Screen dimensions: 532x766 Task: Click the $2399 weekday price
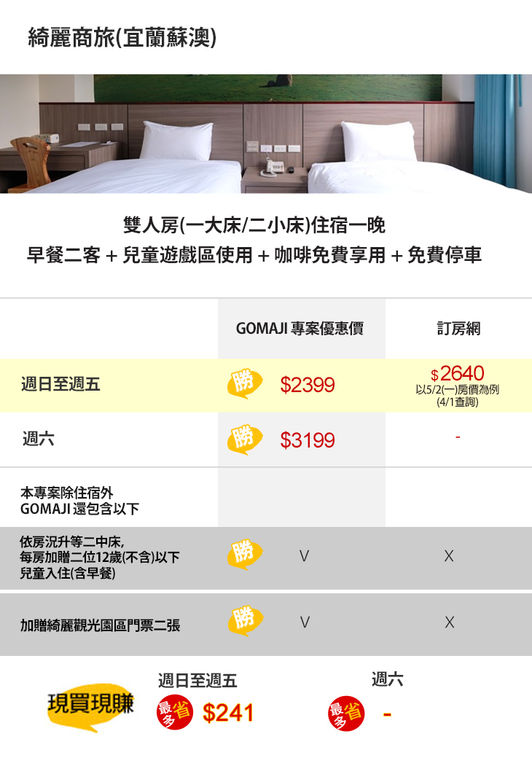pos(308,385)
